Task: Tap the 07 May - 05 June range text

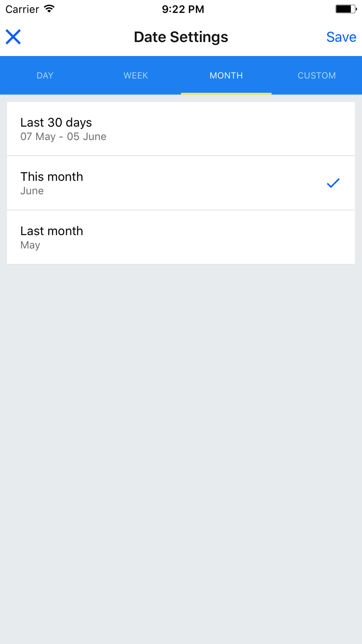Action: point(63,137)
